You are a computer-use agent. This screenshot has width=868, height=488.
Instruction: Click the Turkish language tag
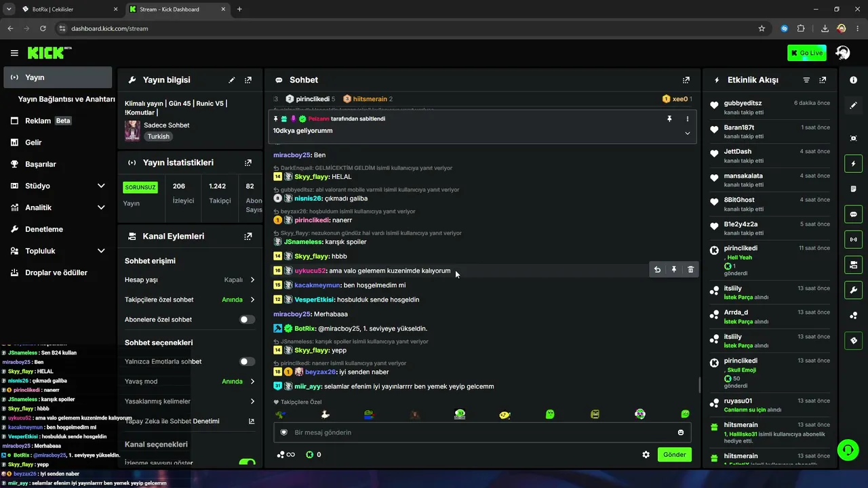pos(159,136)
